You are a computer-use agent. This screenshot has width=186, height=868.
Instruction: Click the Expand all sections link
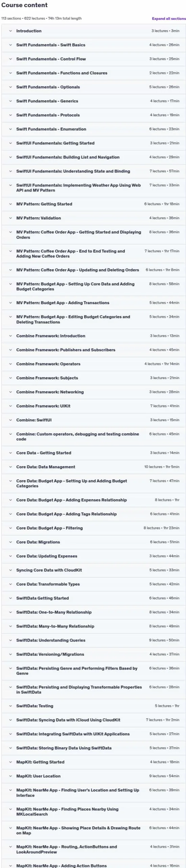[169, 19]
